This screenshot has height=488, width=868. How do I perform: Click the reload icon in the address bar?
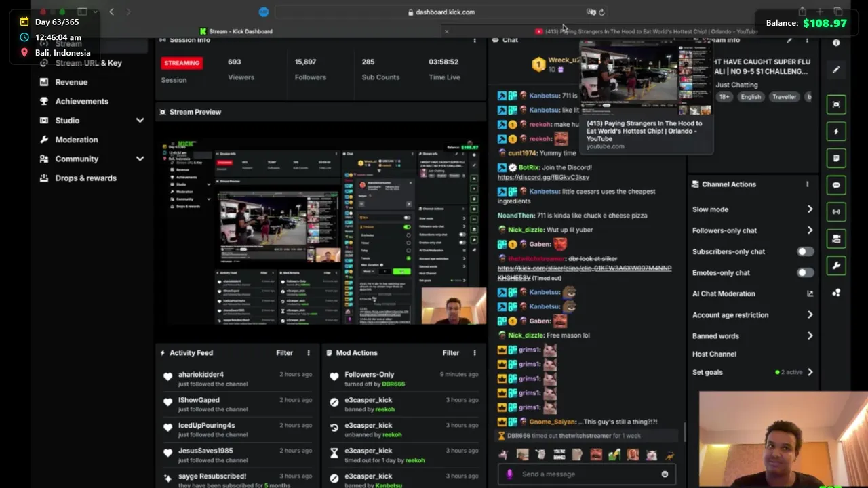tap(601, 12)
